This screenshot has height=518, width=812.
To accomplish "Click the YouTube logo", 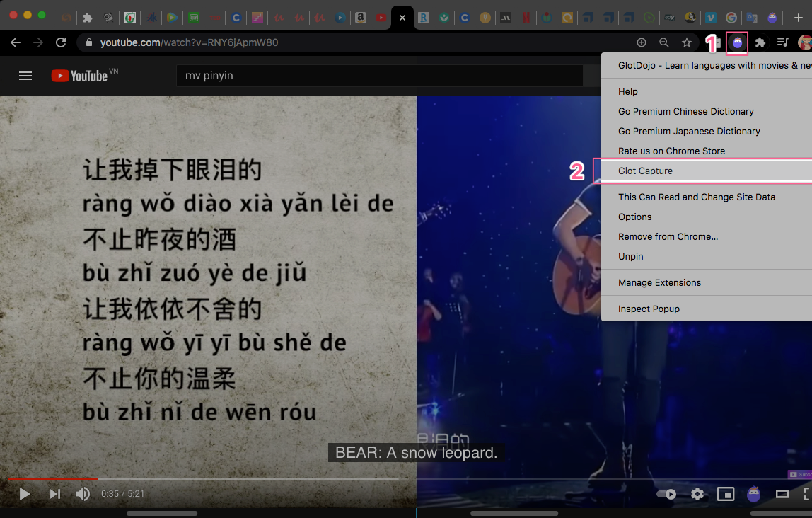I will [x=79, y=76].
